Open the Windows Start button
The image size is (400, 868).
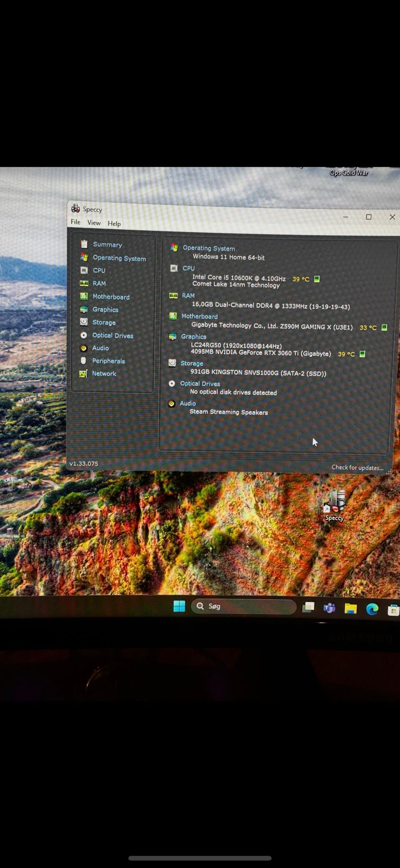coord(179,606)
